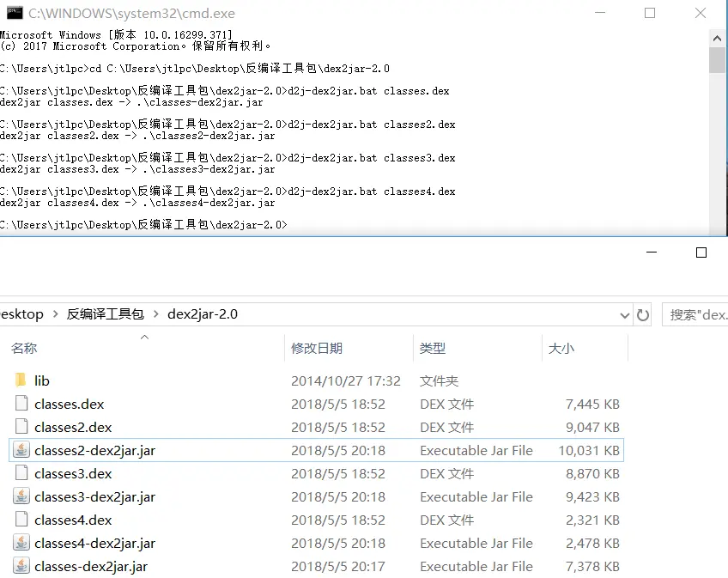Sort files by 大小 column
Viewport: 728px width, 578px height.
561,348
